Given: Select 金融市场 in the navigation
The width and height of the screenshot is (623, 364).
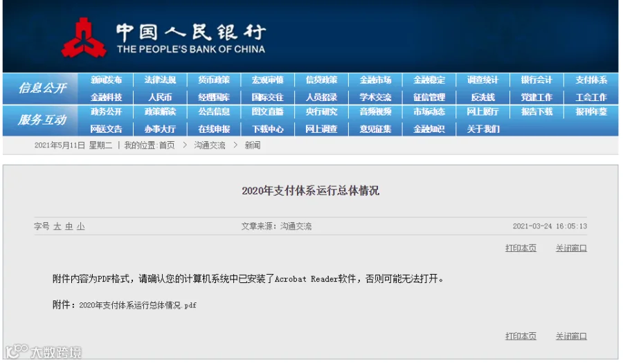Looking at the screenshot, I should pos(375,80).
